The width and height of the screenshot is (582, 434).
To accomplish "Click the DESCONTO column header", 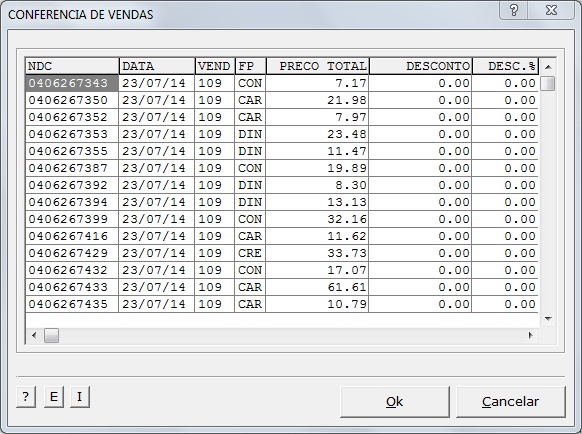I will click(421, 66).
